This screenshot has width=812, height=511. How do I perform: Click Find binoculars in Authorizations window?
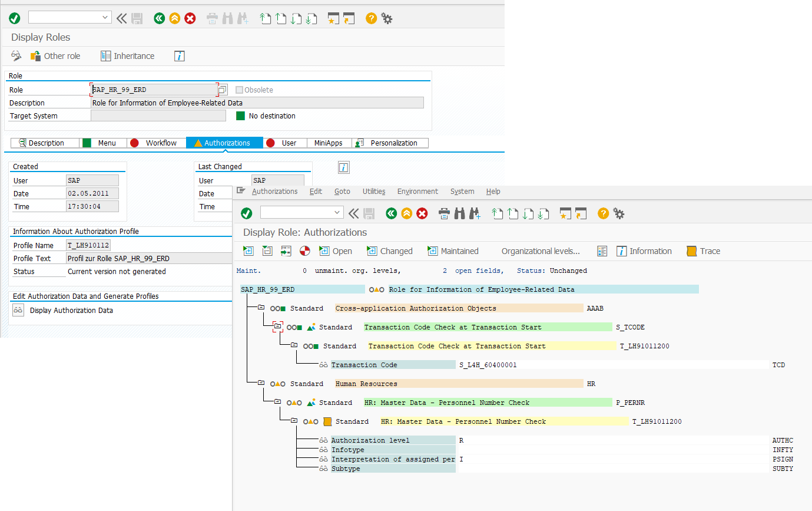click(x=460, y=213)
